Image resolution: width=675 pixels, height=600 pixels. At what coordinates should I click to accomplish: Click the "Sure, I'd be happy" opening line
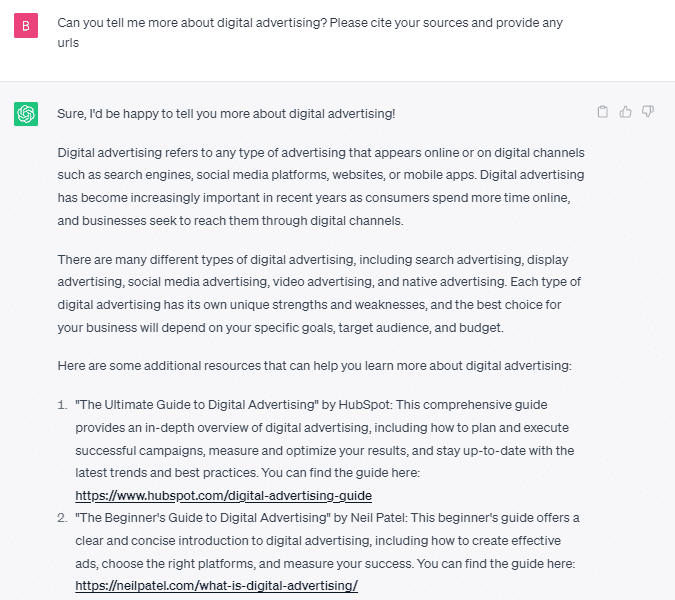[226, 114]
